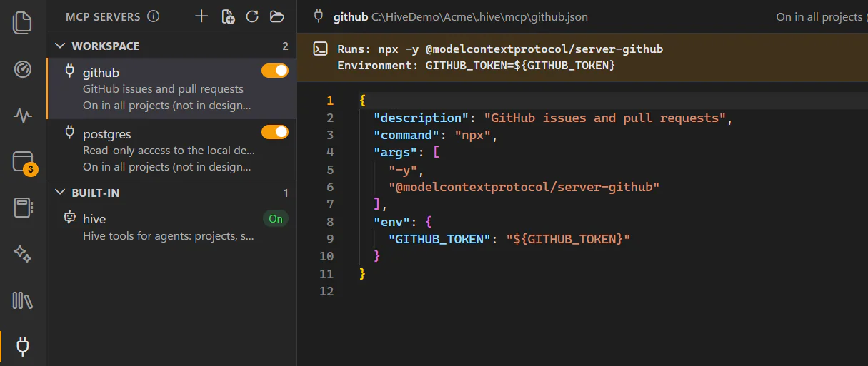
Task: Click the "env" key in editor
Action: pos(393,221)
